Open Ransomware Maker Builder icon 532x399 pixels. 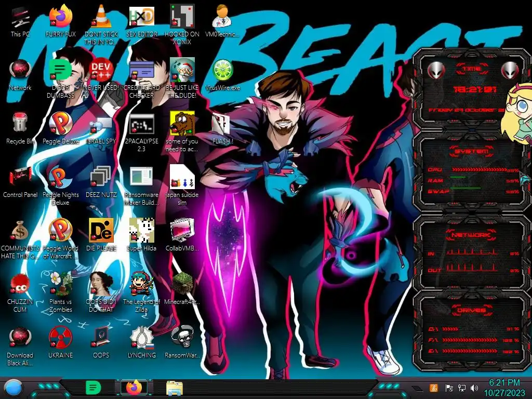click(141, 186)
